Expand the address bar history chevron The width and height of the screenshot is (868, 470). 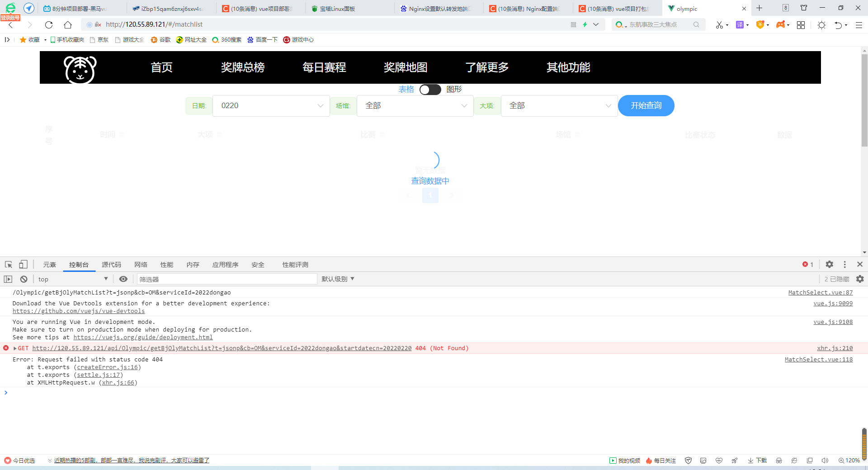pyautogui.click(x=596, y=25)
